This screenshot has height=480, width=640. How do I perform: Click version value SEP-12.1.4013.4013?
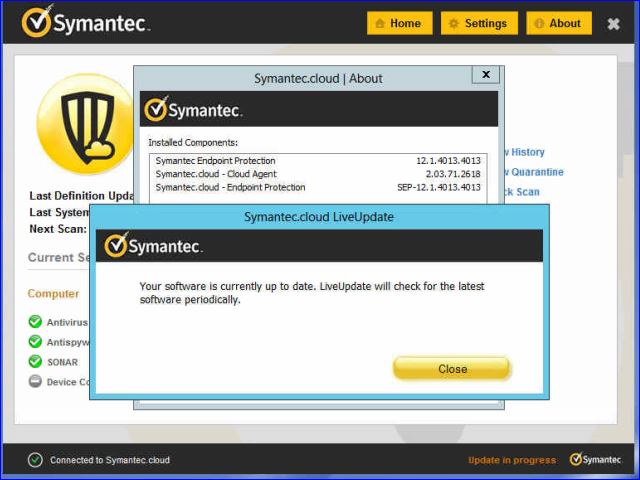[x=439, y=187]
